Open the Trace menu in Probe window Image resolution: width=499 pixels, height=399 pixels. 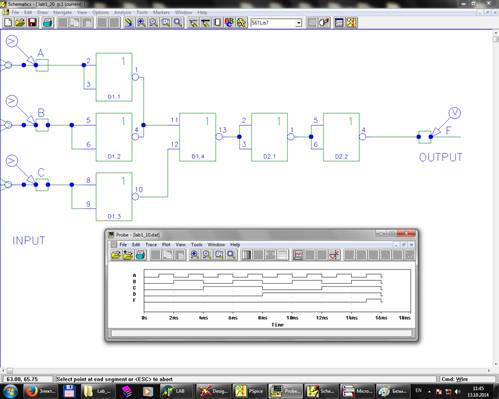point(151,245)
